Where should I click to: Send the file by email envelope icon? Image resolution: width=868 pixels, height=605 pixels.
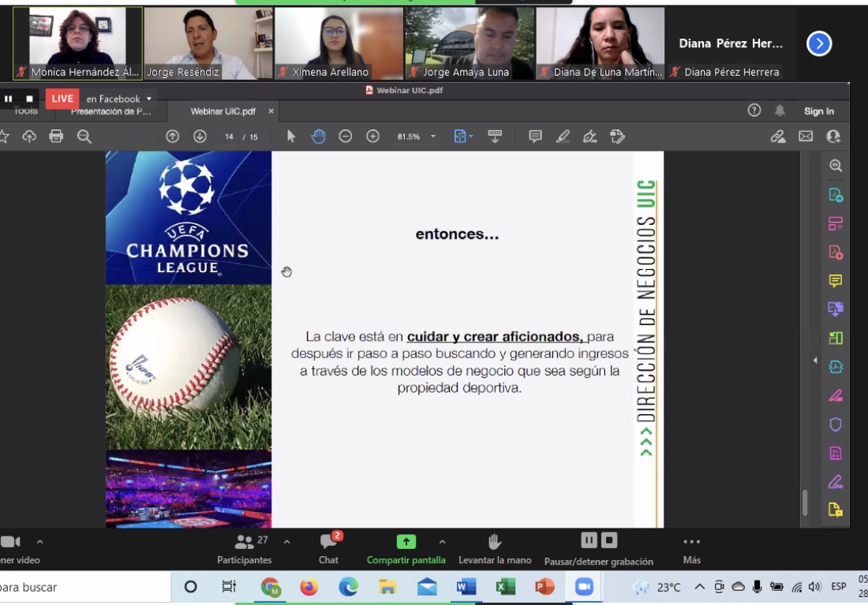(806, 136)
